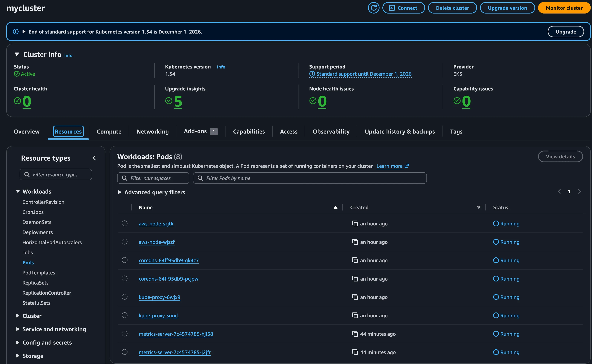The image size is (592, 364).
Task: Click copy icon for coredns-64ff95db9-gk4z7 row
Action: 355,260
